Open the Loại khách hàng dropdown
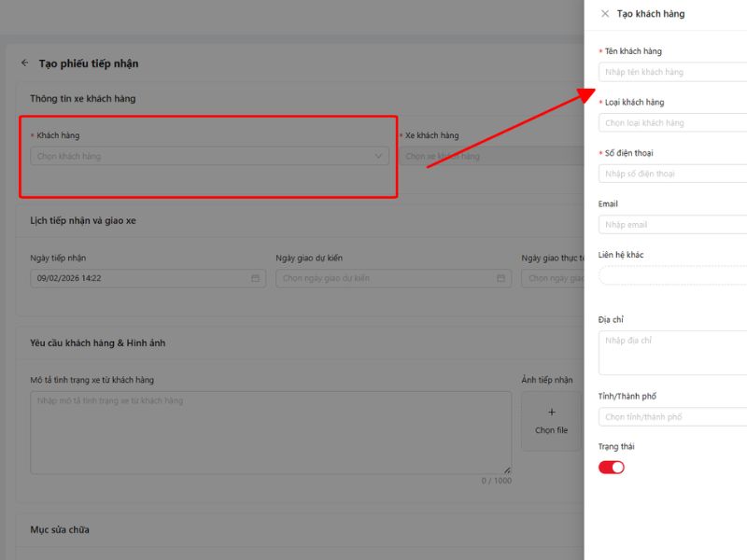747x560 pixels. click(x=672, y=123)
